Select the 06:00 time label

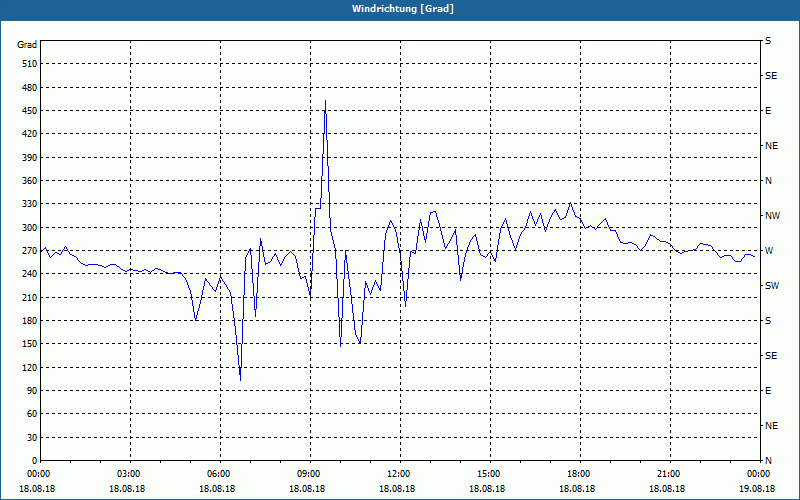tap(216, 474)
